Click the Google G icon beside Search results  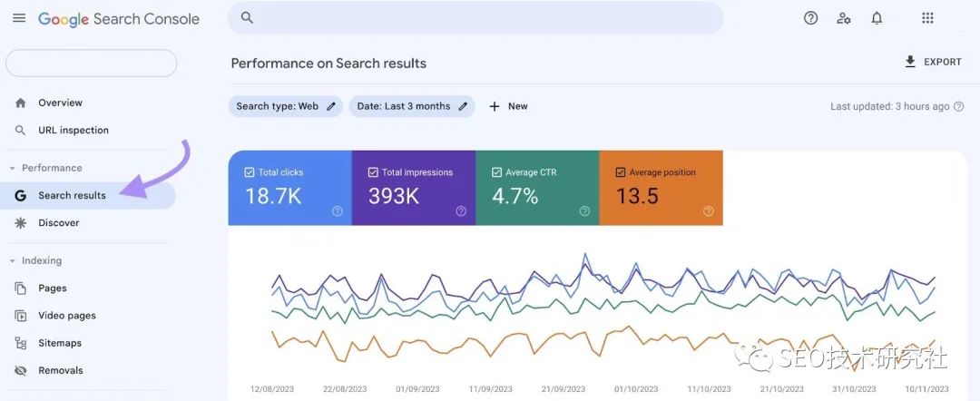(21, 195)
